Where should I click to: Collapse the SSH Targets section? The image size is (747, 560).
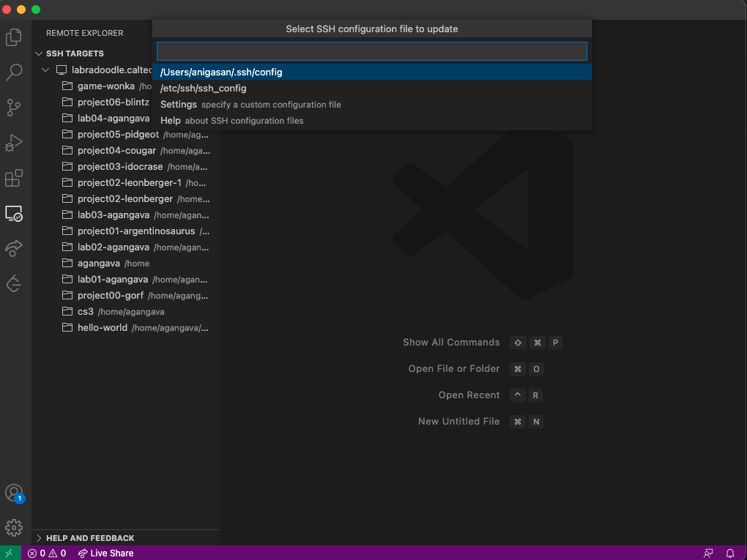point(40,53)
